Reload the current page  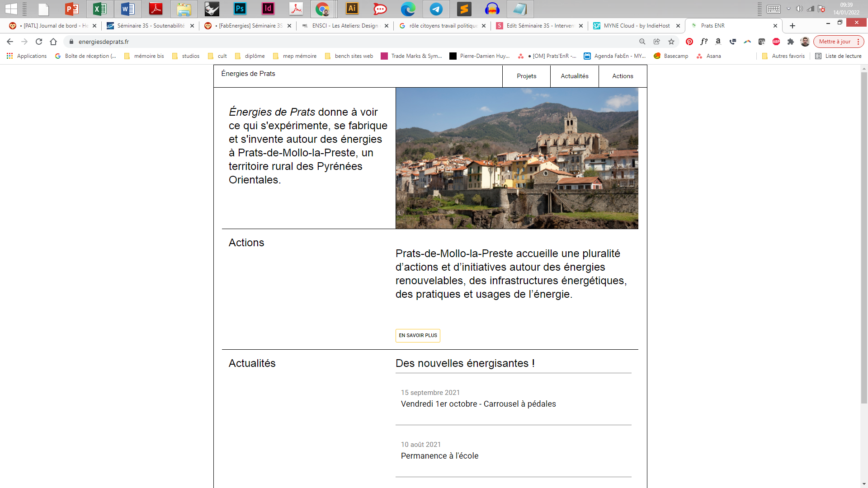pyautogui.click(x=39, y=42)
